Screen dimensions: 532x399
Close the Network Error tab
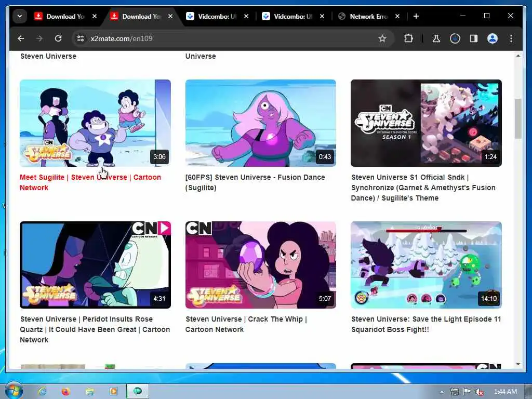[397, 16]
